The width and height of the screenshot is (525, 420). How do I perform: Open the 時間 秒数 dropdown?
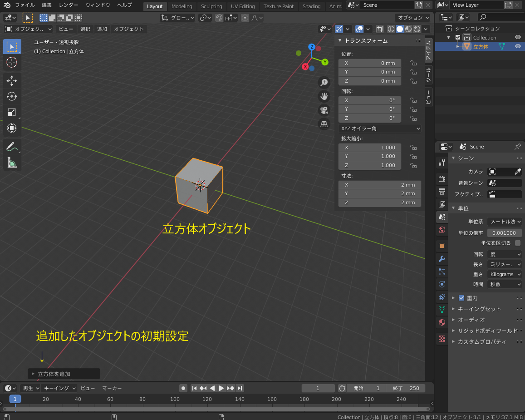coord(504,284)
